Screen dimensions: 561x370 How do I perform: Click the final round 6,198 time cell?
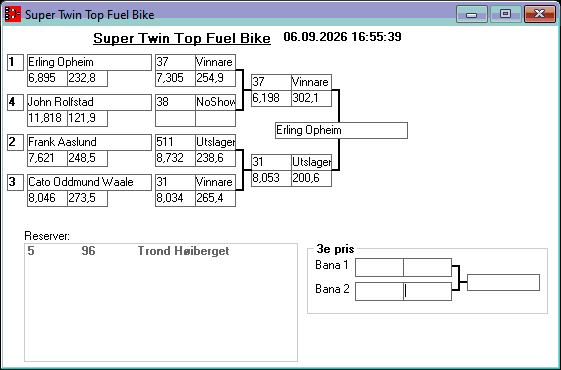tap(271, 98)
